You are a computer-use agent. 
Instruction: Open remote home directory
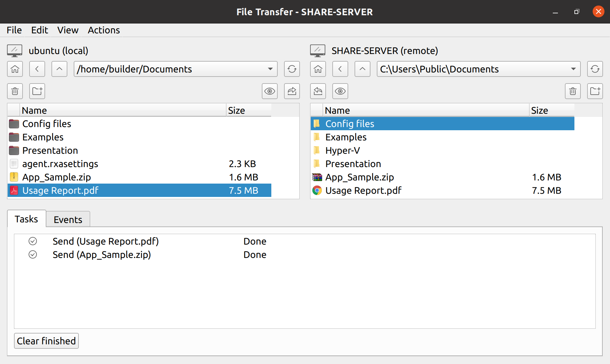coord(318,69)
